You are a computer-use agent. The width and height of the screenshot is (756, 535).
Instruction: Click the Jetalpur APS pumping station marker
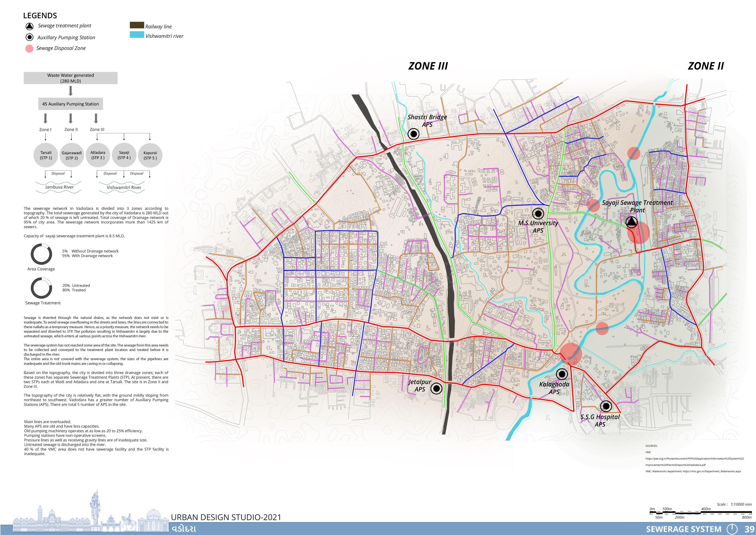click(436, 389)
